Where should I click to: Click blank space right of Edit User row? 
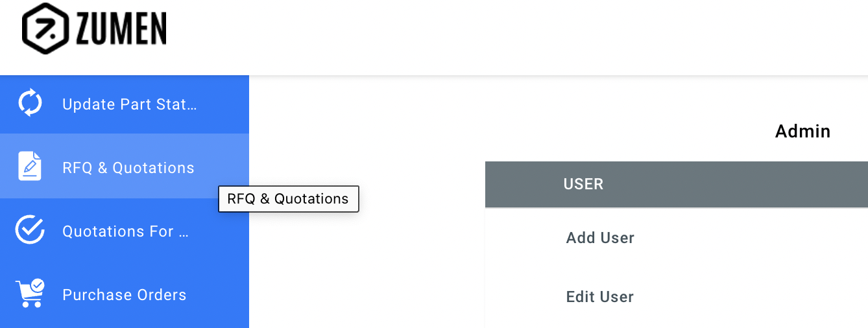click(x=746, y=297)
